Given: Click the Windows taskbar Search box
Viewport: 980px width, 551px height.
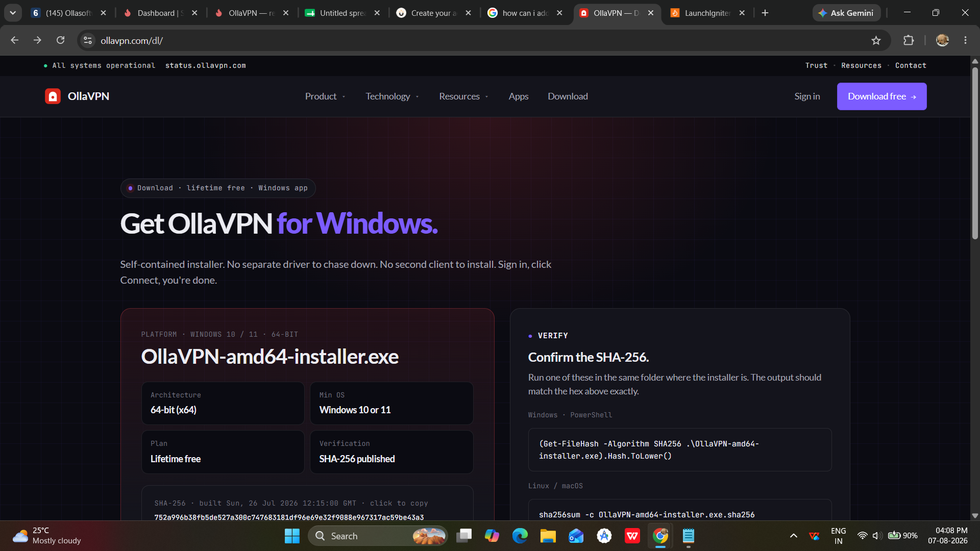Looking at the screenshot, I should click(x=378, y=536).
